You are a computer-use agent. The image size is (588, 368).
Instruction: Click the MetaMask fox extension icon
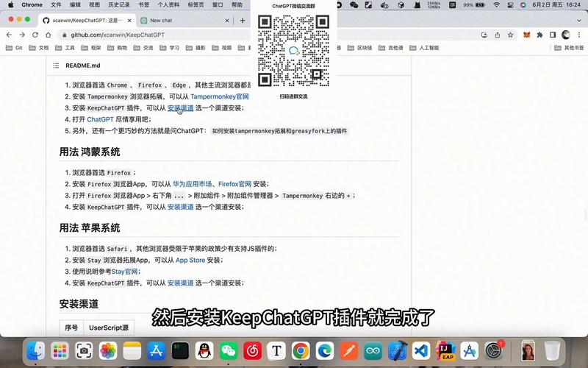coord(526,35)
